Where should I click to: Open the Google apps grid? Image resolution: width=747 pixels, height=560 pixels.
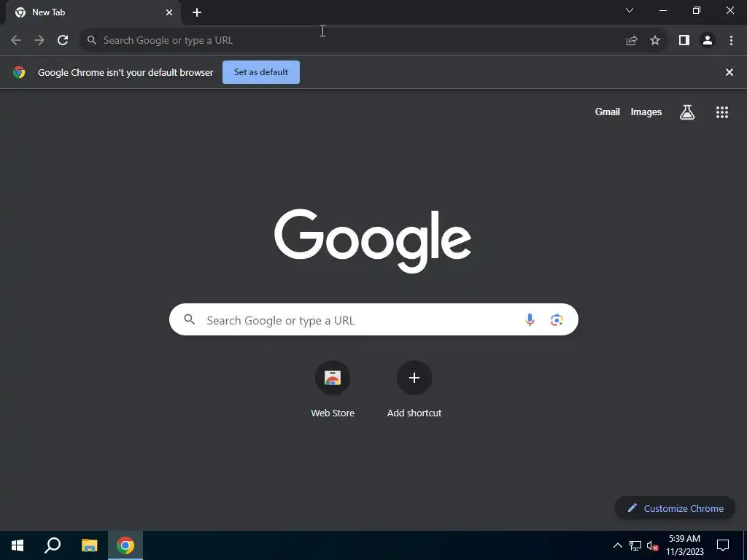(722, 112)
